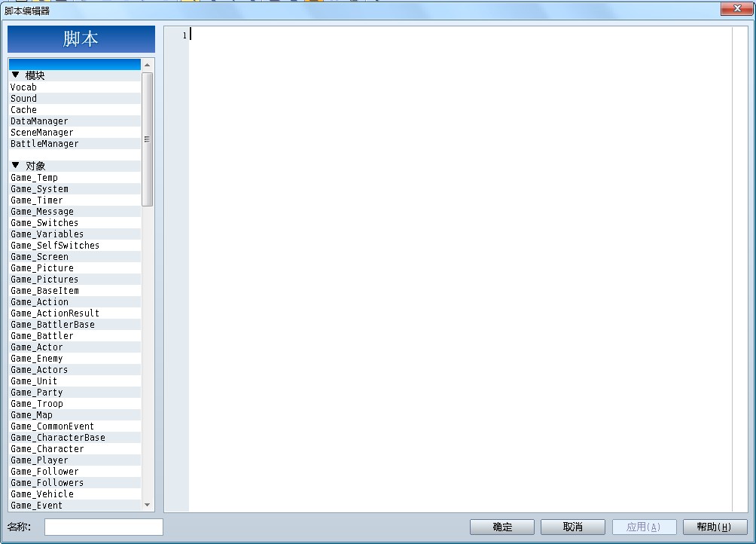Click the script list scroll down arrow
The image size is (756, 544).
[x=148, y=505]
